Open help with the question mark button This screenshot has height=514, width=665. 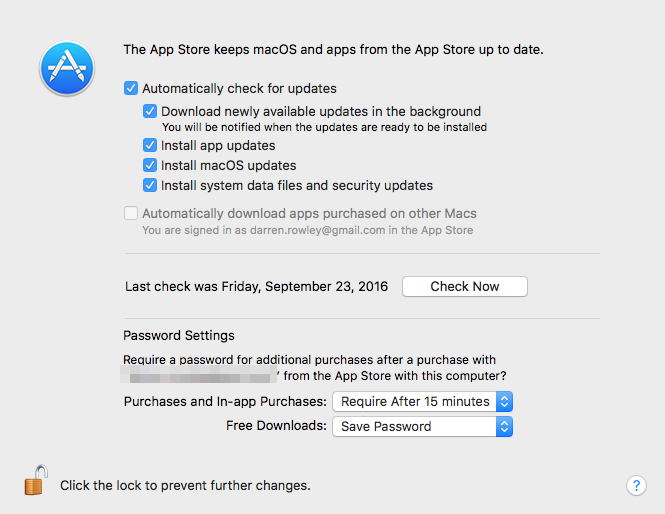[x=636, y=485]
